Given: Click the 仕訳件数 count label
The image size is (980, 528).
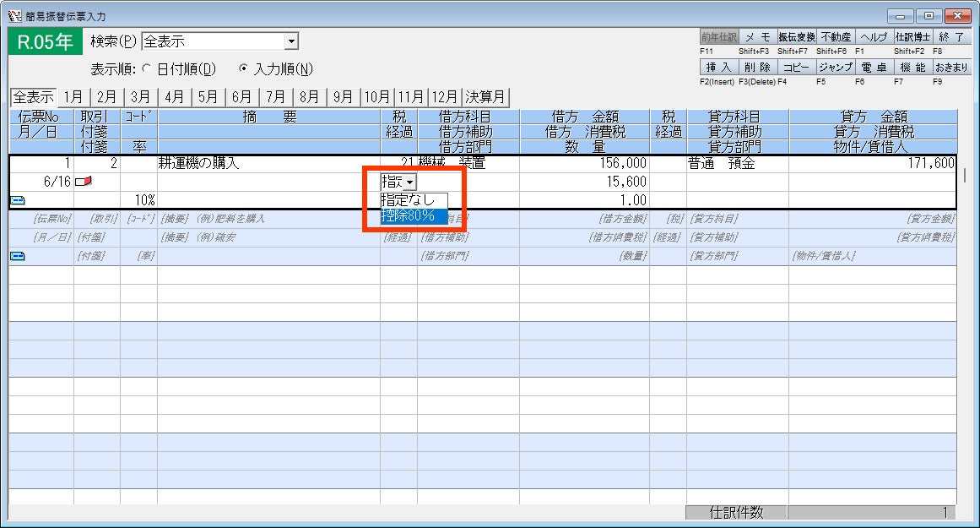Looking at the screenshot, I should pyautogui.click(x=736, y=512).
